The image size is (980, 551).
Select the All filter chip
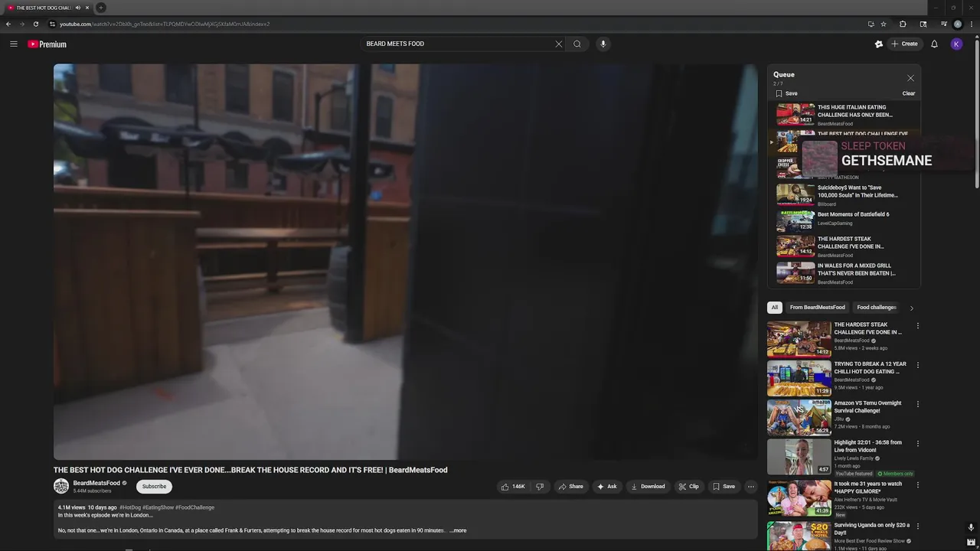coord(775,308)
